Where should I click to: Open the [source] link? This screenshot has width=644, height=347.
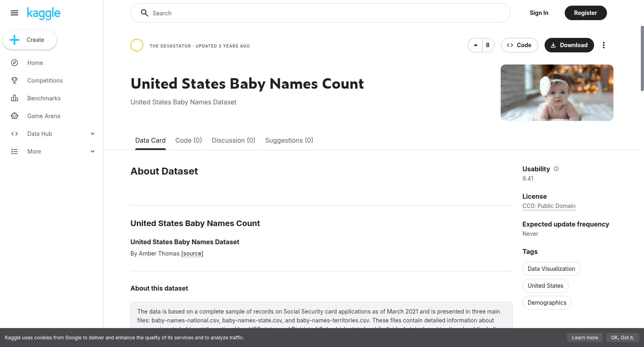coord(192,253)
